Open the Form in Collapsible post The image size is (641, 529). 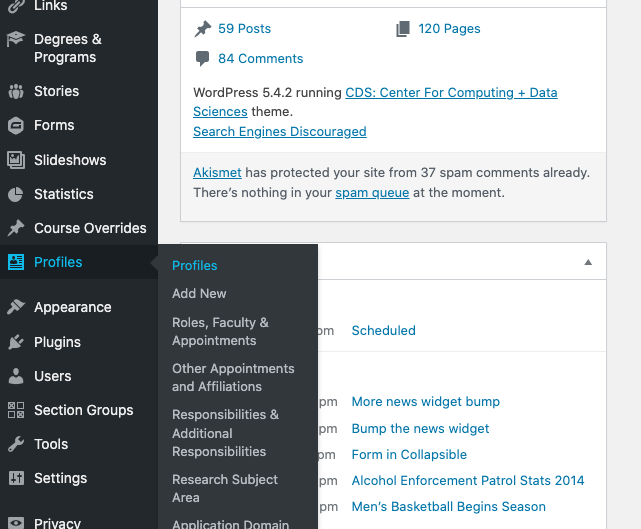(409, 455)
